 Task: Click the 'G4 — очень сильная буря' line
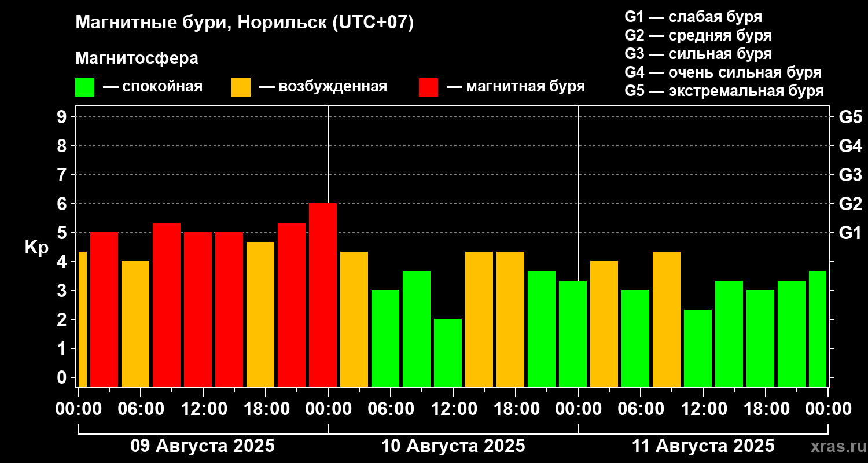tap(723, 72)
